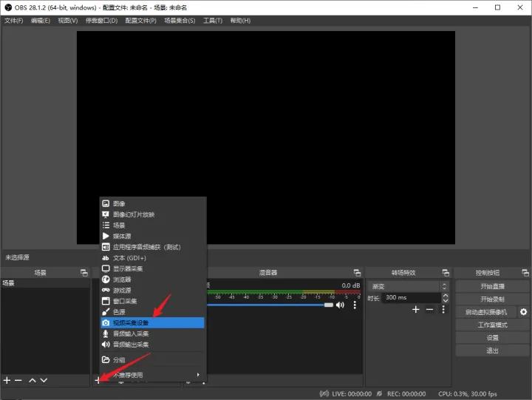Viewport: 532px width, 400px height.
Task: Float the 控制按钮 dock panel
Action: tap(525, 273)
